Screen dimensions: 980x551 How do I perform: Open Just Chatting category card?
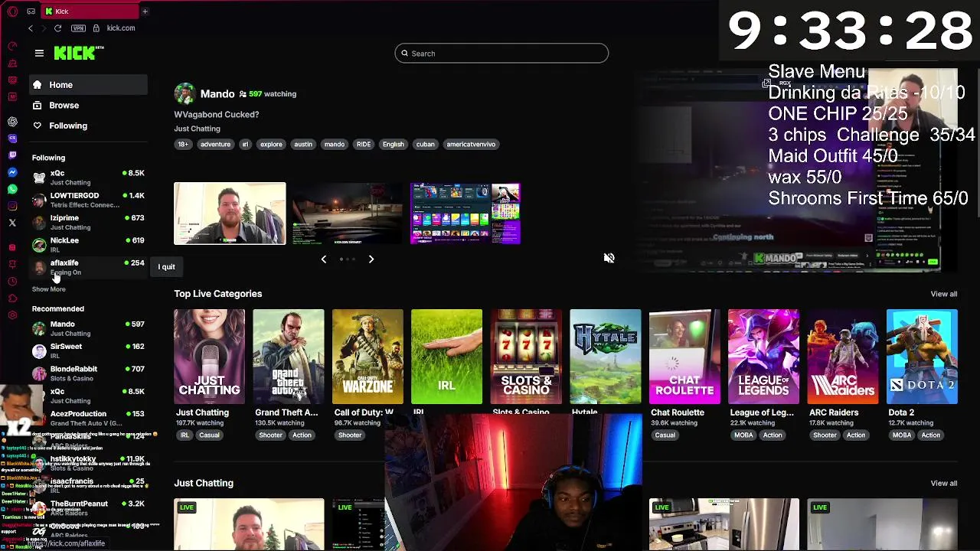[x=209, y=357]
